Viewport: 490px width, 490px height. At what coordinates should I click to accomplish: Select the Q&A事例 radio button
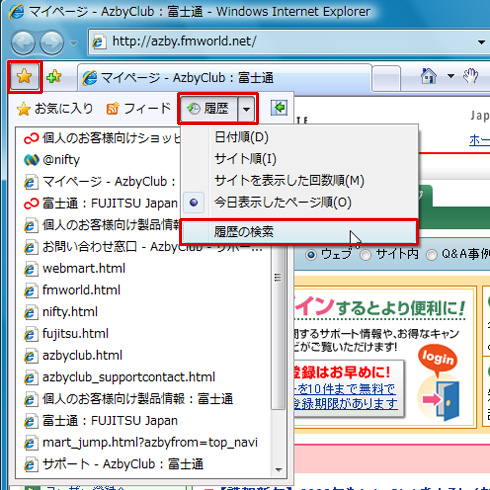[432, 255]
